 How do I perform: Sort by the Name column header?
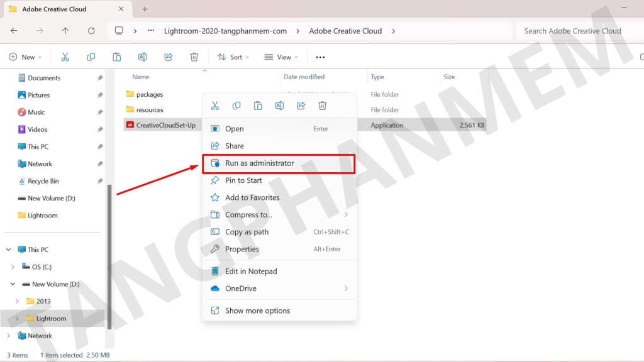pos(140,77)
